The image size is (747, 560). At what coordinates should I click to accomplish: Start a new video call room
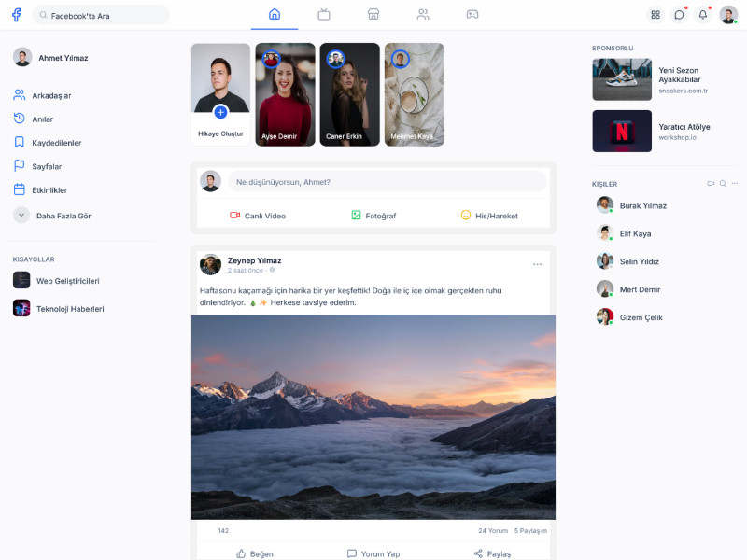pyautogui.click(x=711, y=184)
